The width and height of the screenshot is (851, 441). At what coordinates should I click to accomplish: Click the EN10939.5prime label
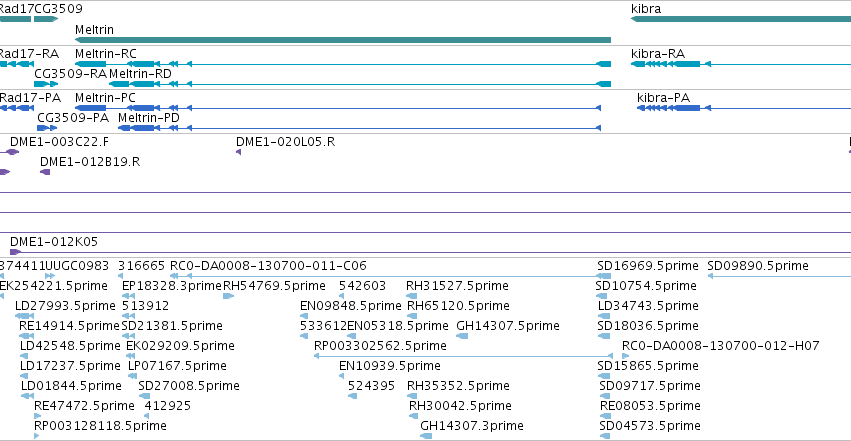pyautogui.click(x=390, y=366)
